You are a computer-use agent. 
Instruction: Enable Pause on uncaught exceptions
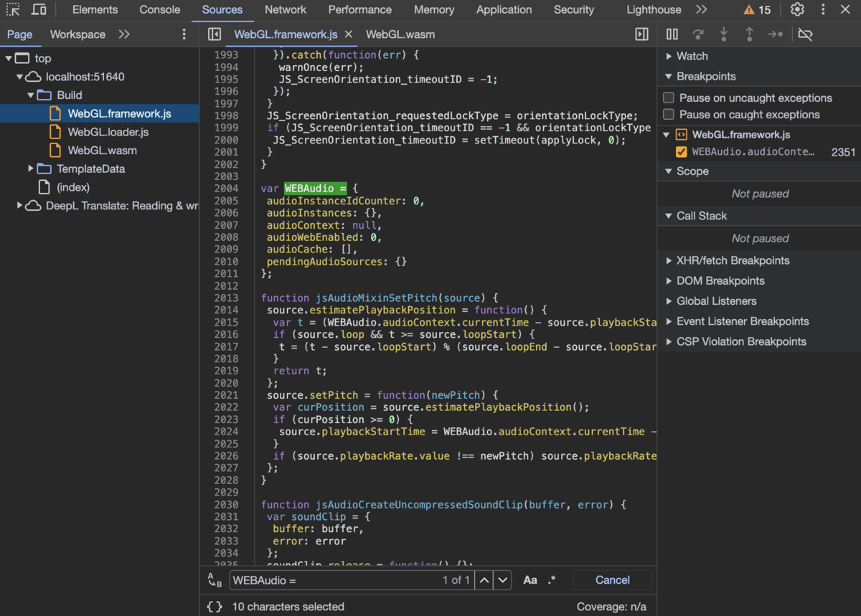[x=669, y=98]
